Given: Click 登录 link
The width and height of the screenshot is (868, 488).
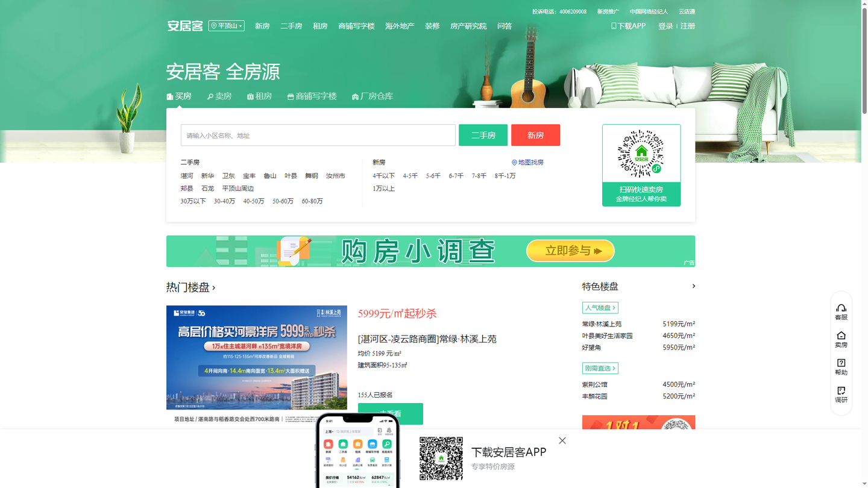Looking at the screenshot, I should pyautogui.click(x=665, y=26).
